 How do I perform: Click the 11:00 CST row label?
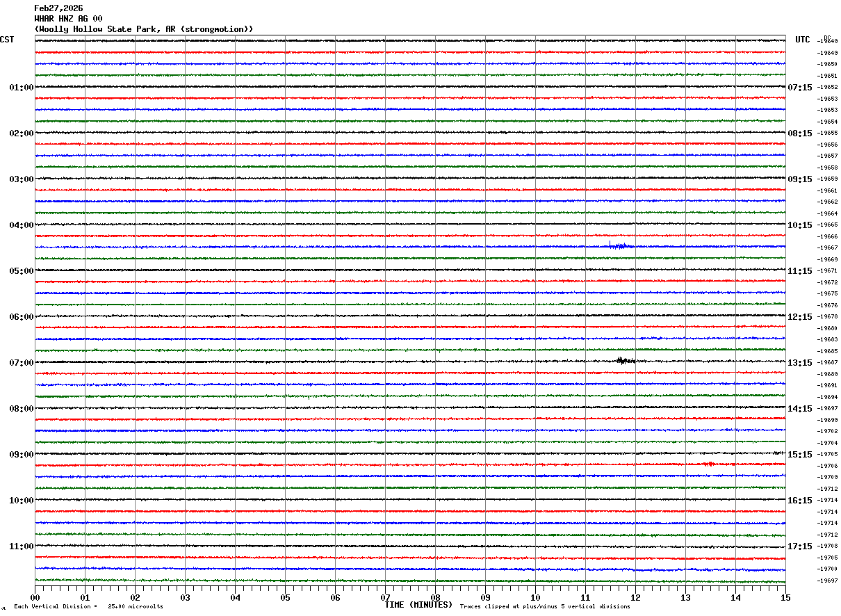pyautogui.click(x=22, y=546)
